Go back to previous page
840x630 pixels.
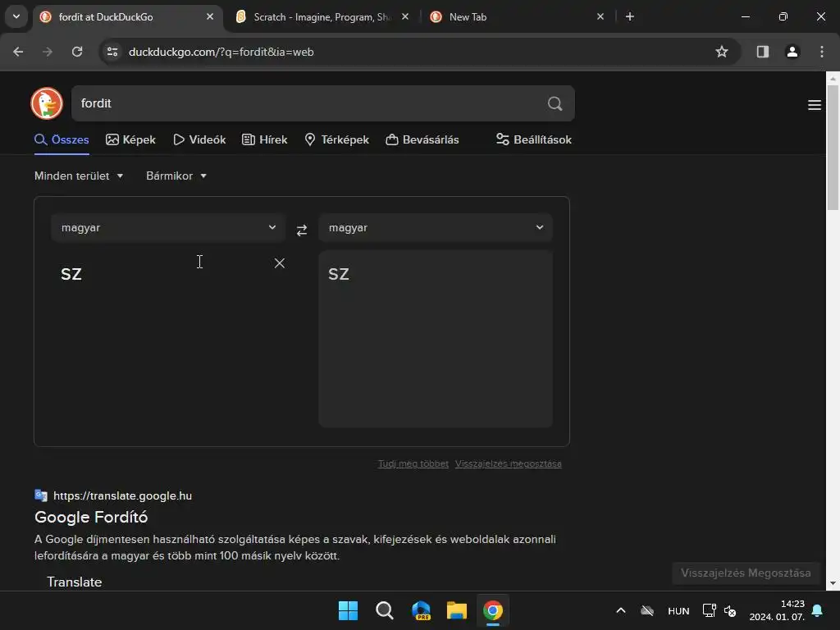18,52
